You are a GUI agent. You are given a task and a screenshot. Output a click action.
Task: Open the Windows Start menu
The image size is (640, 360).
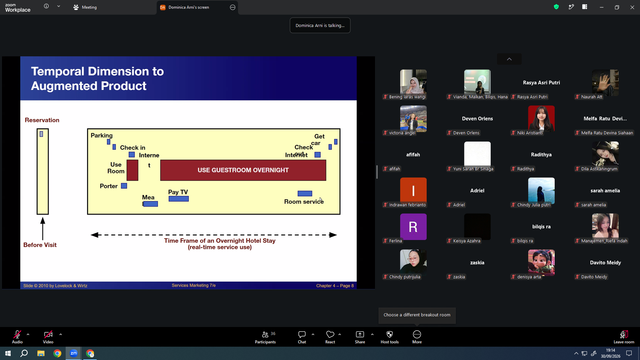point(8,353)
